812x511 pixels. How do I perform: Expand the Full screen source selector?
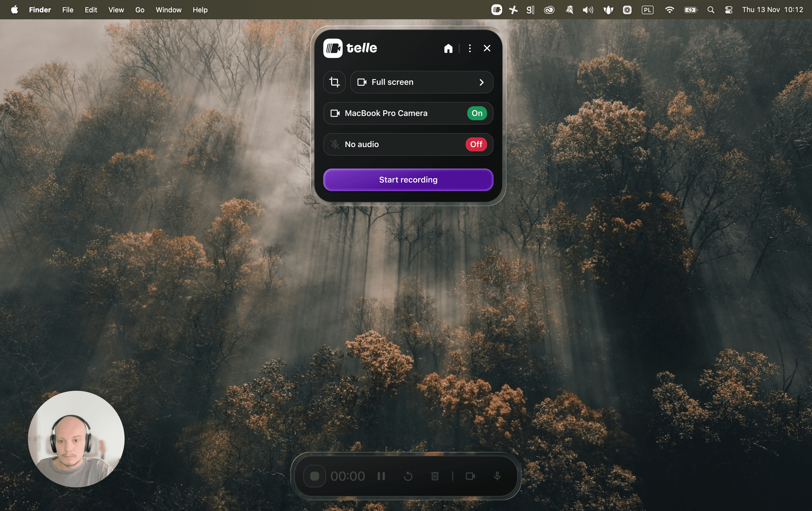tap(421, 82)
